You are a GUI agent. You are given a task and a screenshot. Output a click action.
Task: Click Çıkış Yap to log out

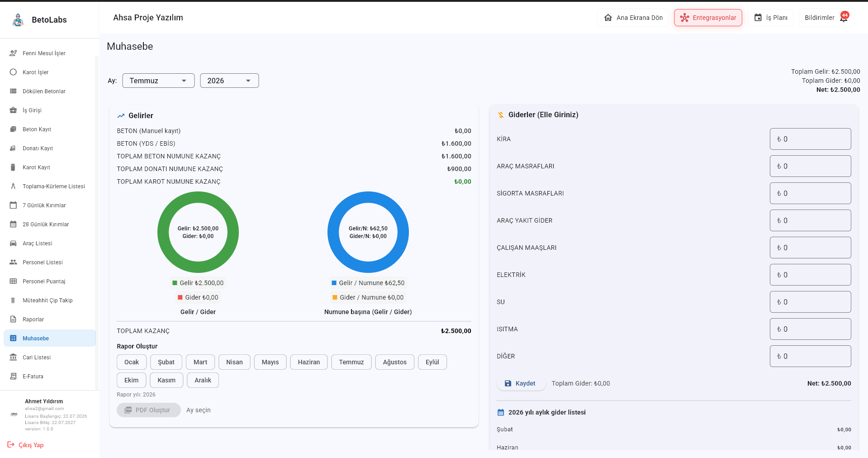point(26,445)
